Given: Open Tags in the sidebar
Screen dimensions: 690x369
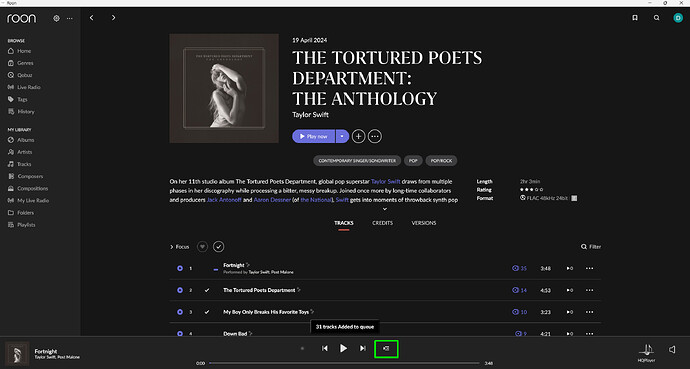Looking at the screenshot, I should (x=18, y=99).
